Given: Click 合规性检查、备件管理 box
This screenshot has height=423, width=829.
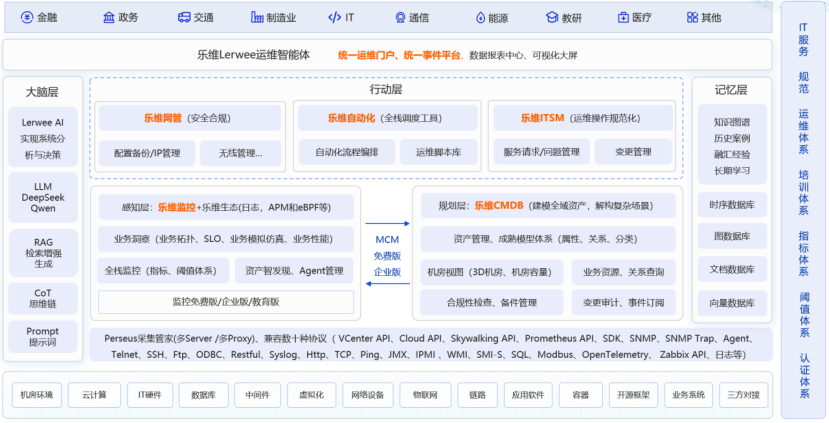Looking at the screenshot, I should 492,302.
